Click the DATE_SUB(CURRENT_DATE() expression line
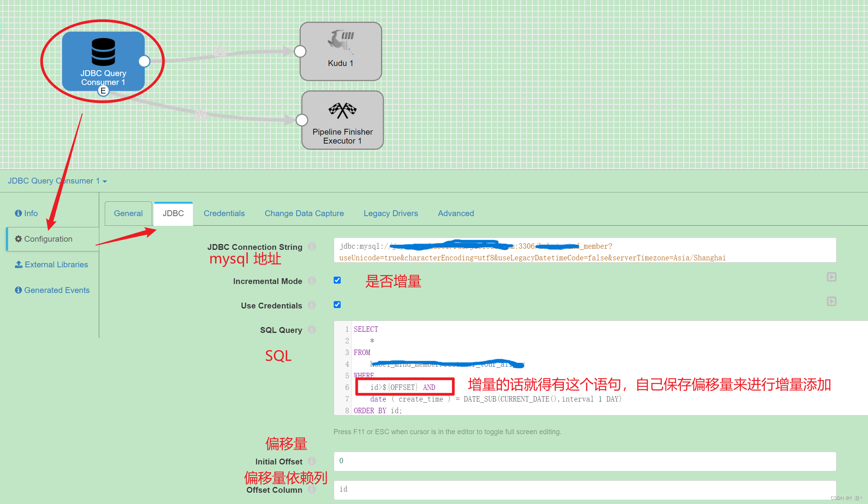Viewport: 868px width, 504px height. tap(496, 399)
